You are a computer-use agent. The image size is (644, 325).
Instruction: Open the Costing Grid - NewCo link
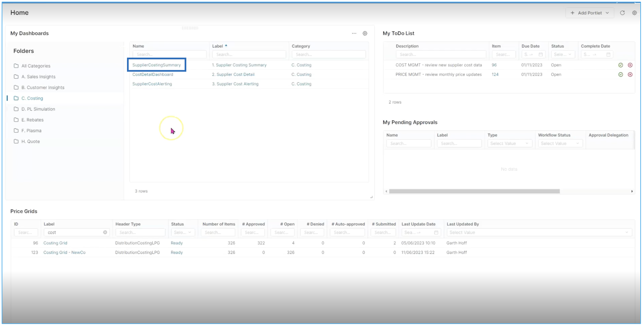click(x=64, y=252)
